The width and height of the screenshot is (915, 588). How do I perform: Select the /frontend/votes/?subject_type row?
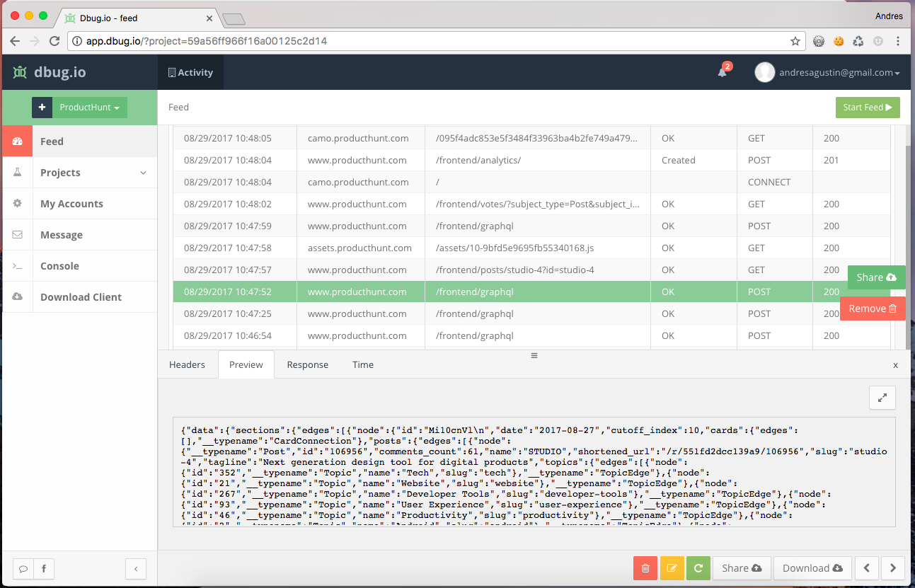531,204
